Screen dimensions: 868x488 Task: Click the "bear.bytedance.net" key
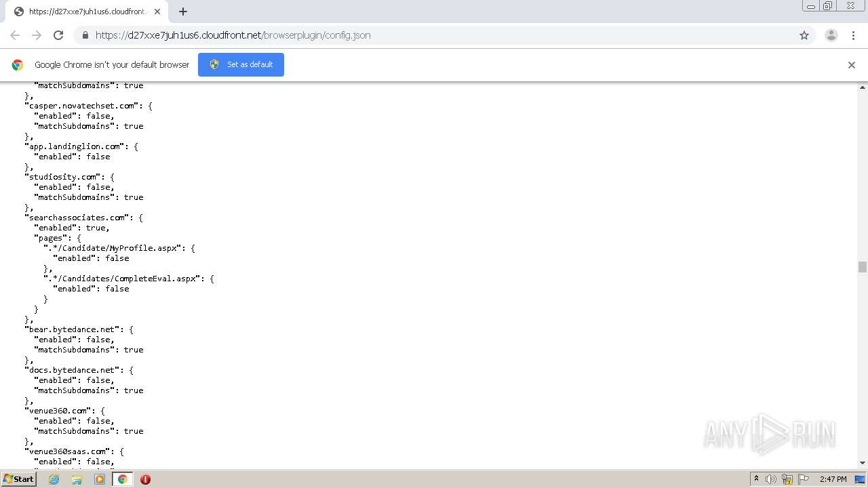pyautogui.click(x=73, y=329)
